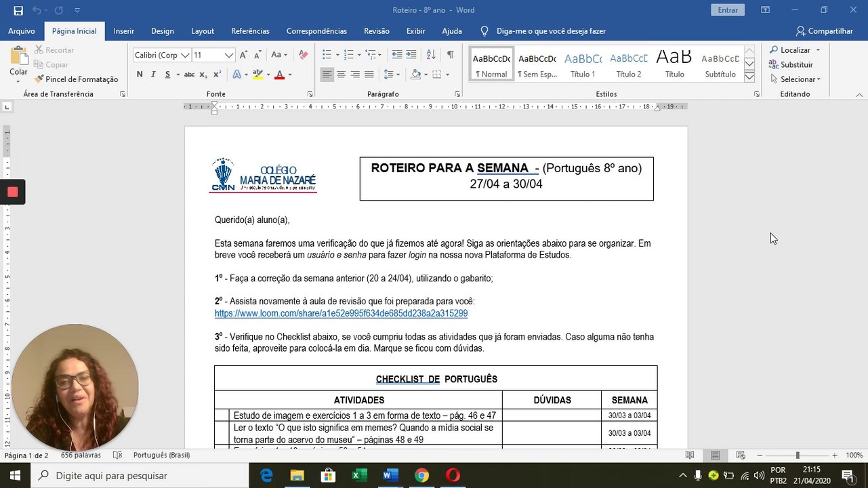868x488 pixels.
Task: Open the Fonte dialog launcher
Action: 310,94
